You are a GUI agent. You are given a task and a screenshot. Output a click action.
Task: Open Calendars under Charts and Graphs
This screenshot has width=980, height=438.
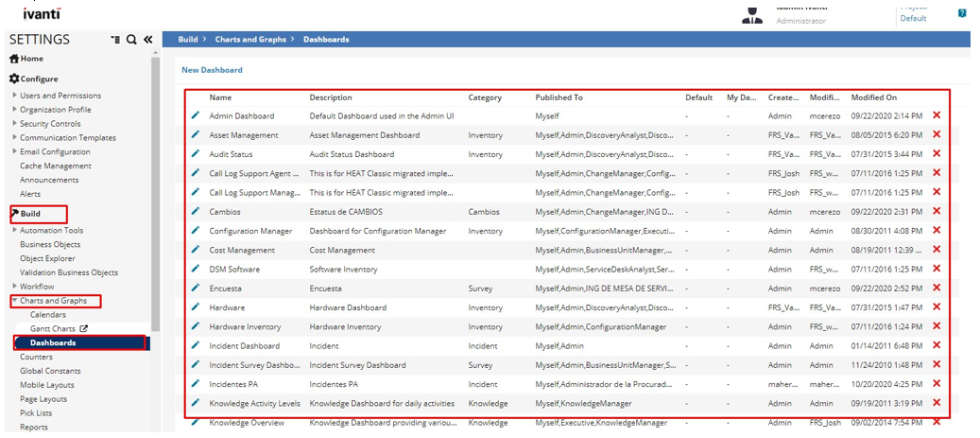pyautogui.click(x=48, y=314)
